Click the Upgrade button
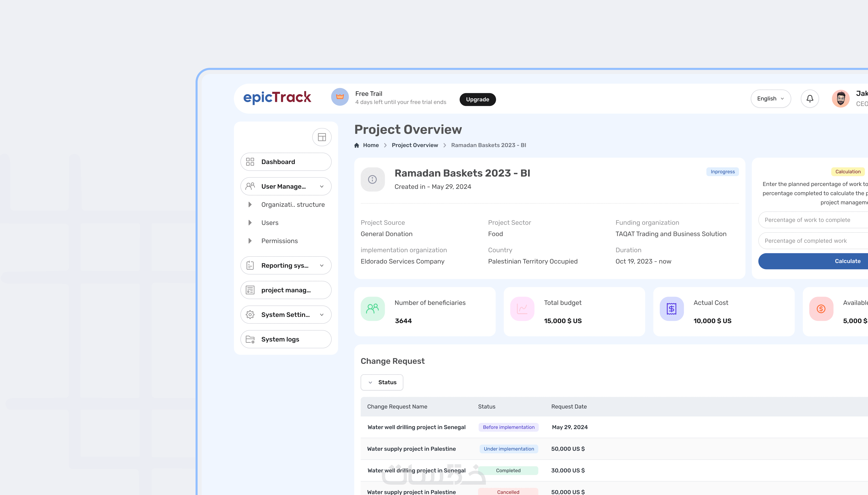 [x=477, y=99]
